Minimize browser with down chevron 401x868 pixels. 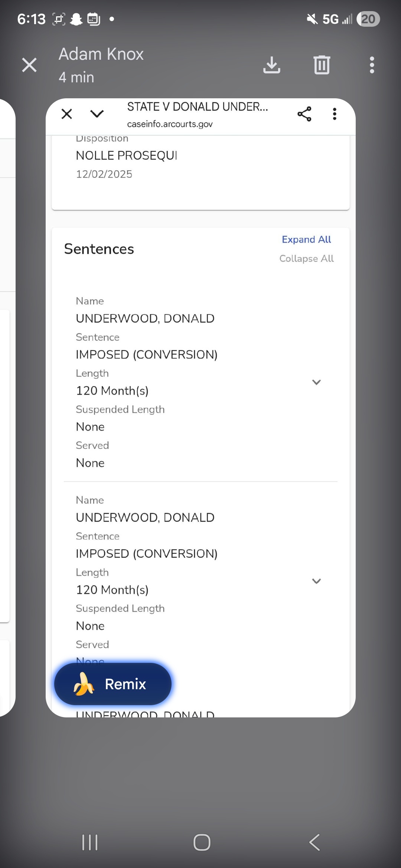pos(97,114)
